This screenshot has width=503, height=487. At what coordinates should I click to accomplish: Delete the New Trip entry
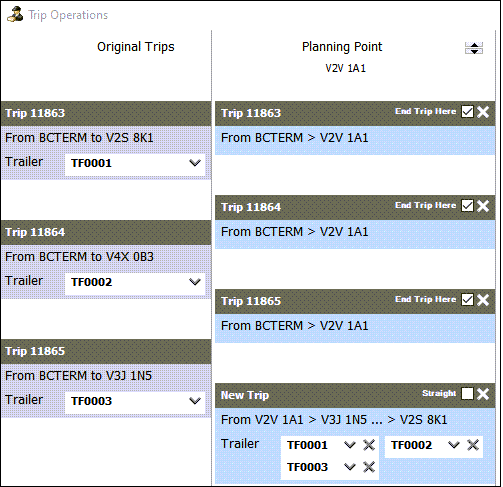(483, 394)
